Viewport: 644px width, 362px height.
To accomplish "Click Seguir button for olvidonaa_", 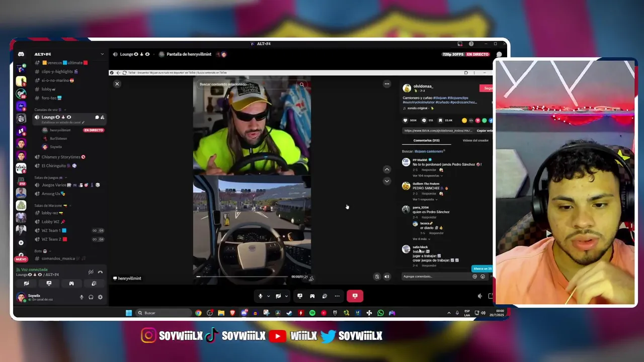I will (487, 88).
